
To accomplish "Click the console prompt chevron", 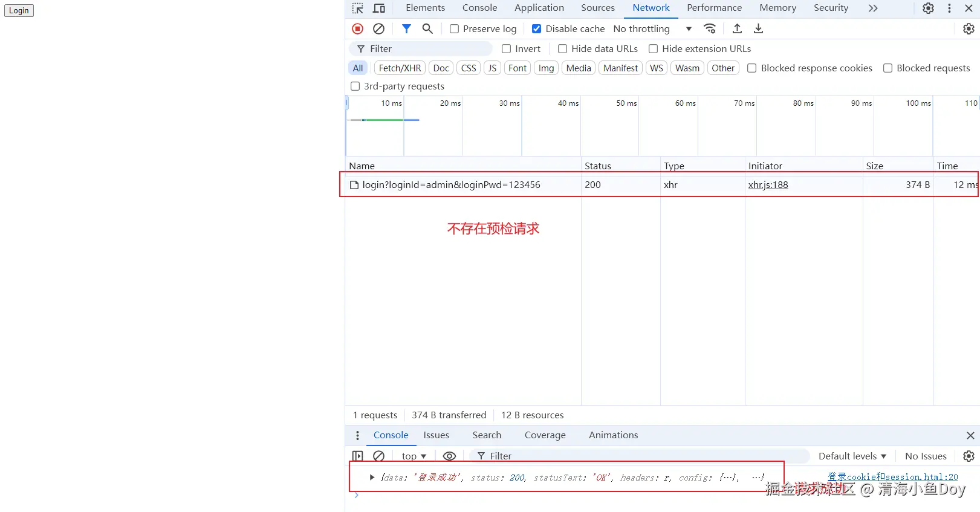I will 357,495.
